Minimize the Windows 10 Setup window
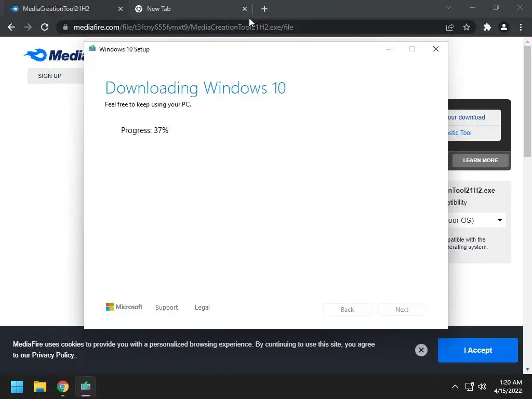 (389, 49)
